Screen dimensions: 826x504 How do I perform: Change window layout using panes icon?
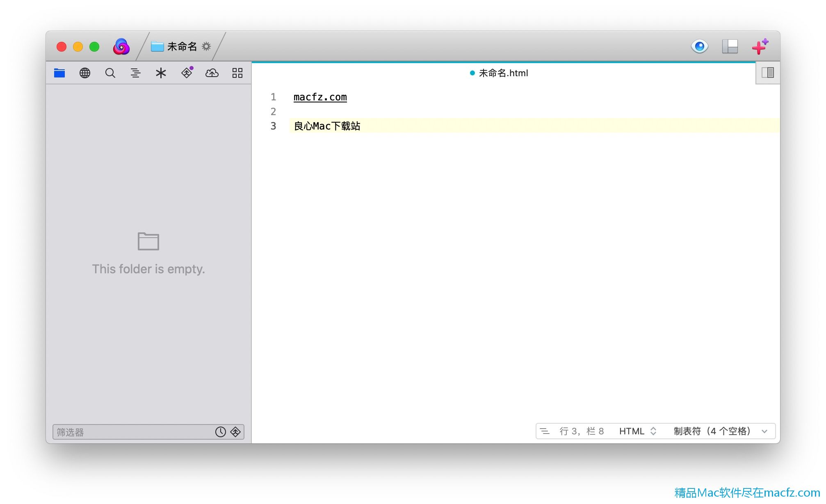[x=730, y=46]
